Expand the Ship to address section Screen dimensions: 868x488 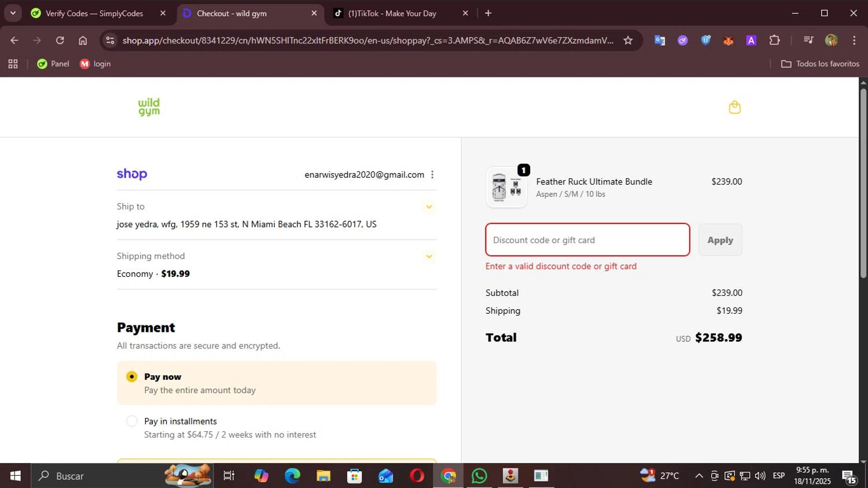[x=429, y=207]
